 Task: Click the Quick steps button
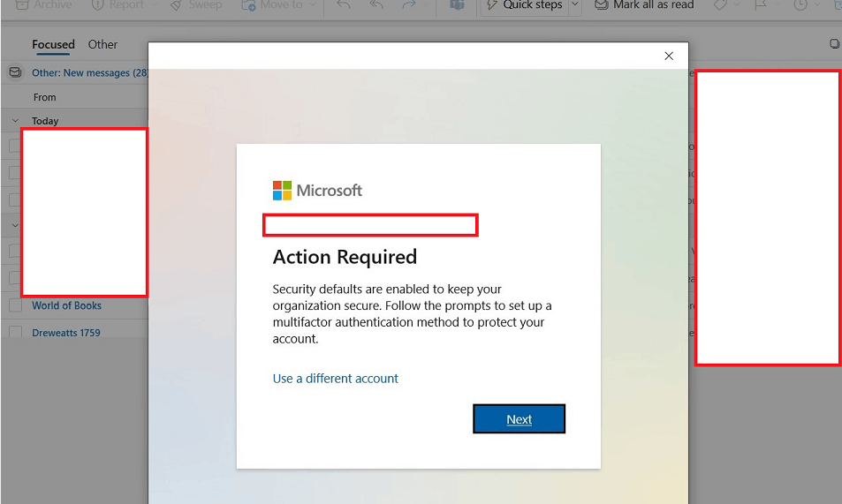point(525,4)
